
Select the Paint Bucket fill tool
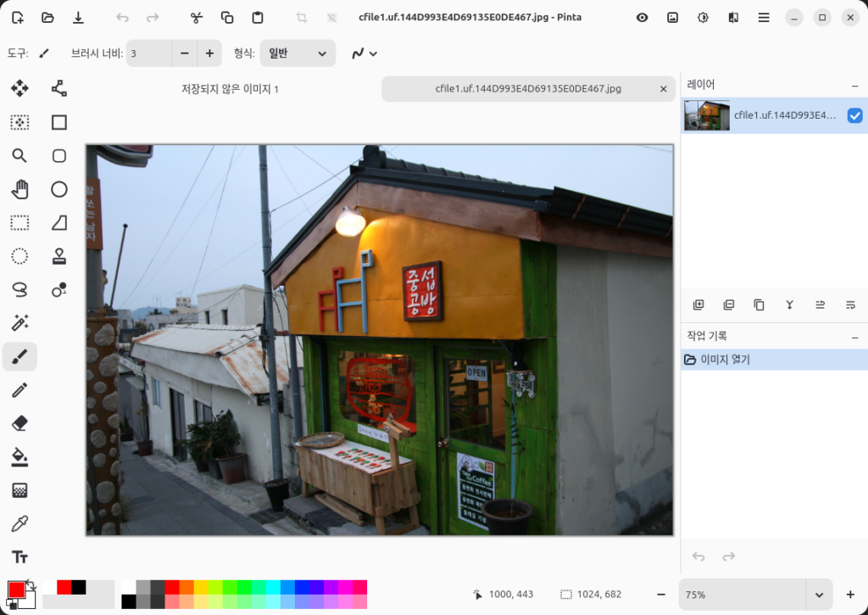[x=19, y=457]
